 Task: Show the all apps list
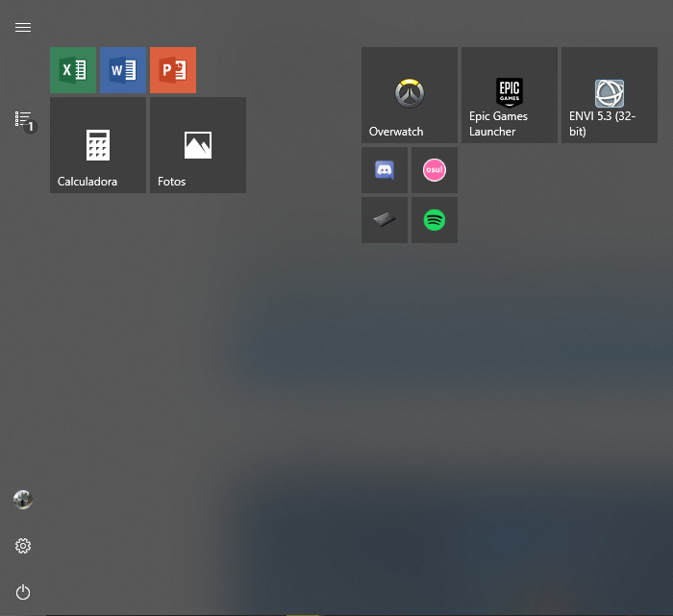(23, 119)
